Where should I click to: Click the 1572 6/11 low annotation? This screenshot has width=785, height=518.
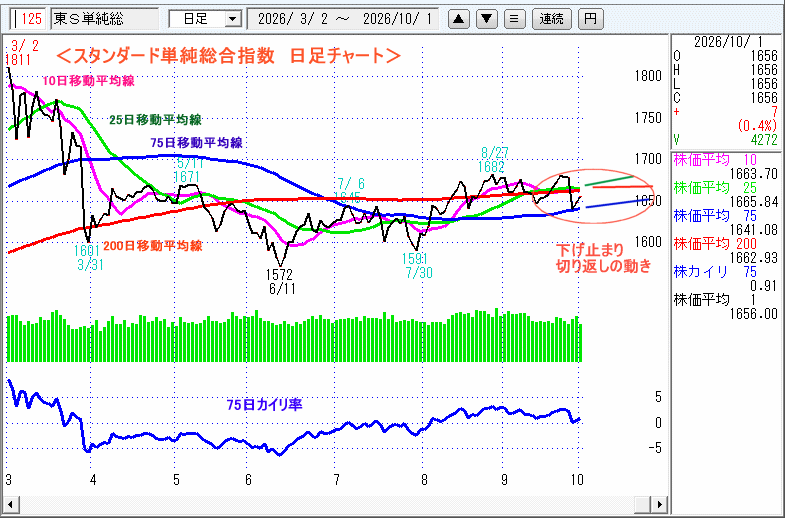click(x=279, y=282)
